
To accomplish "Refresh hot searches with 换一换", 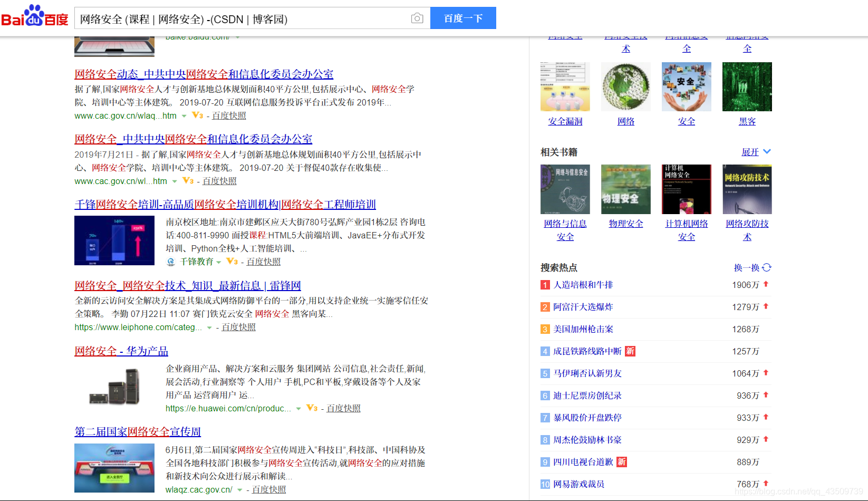I will click(753, 268).
